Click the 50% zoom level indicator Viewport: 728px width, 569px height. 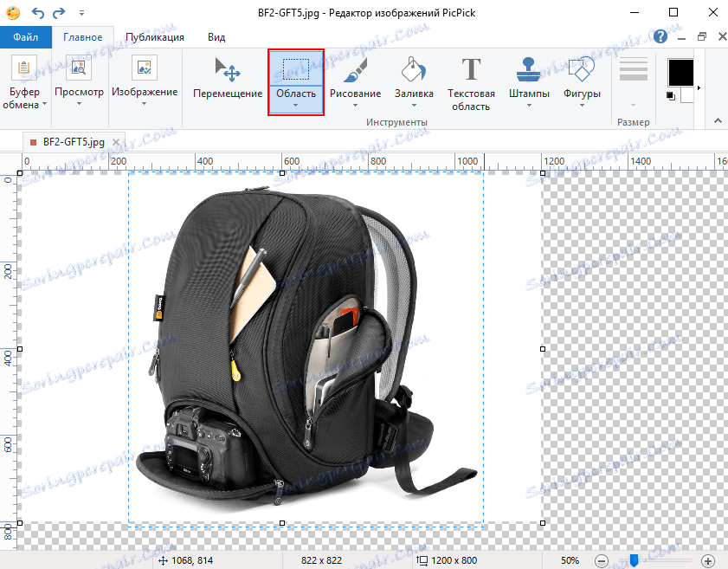click(x=570, y=560)
